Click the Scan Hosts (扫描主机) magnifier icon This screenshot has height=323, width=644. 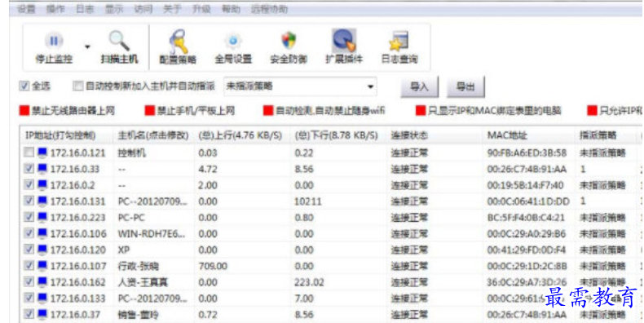pyautogui.click(x=119, y=41)
